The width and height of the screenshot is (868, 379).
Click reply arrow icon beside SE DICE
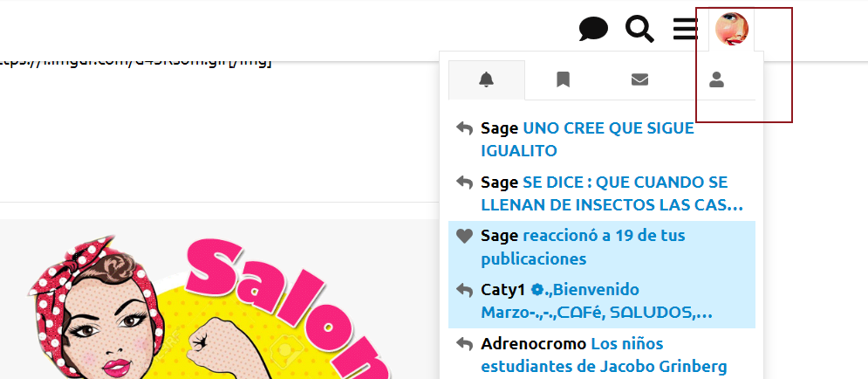coord(464,183)
